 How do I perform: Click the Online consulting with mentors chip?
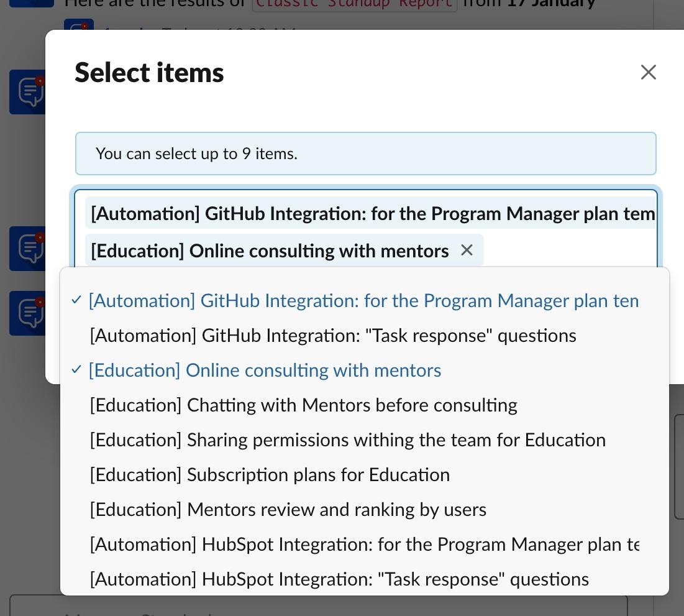(270, 251)
